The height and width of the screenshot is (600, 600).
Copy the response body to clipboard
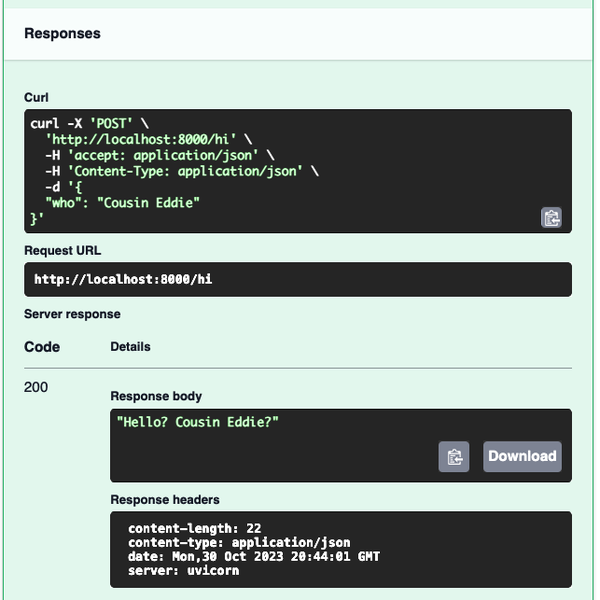pos(454,456)
